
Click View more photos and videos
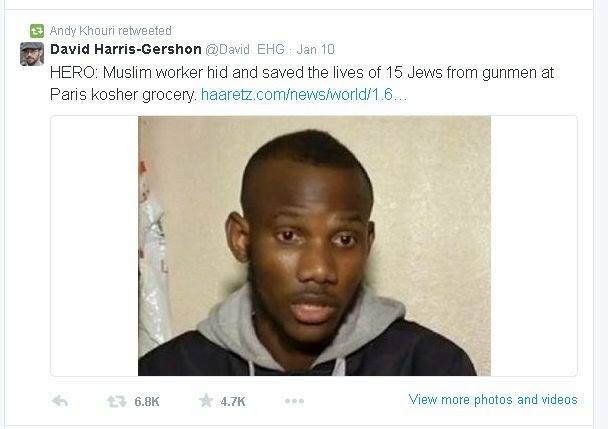493,399
